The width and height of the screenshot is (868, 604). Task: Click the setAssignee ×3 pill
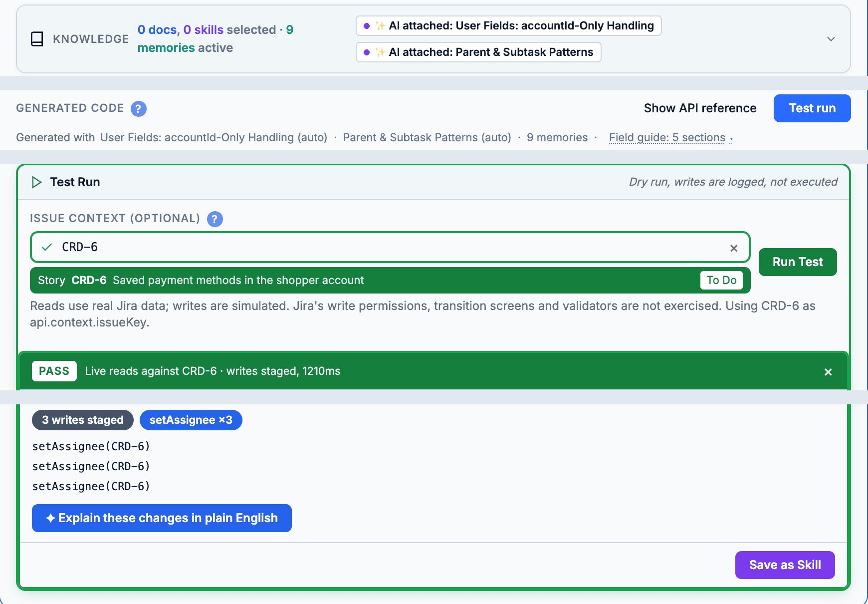[x=191, y=420]
